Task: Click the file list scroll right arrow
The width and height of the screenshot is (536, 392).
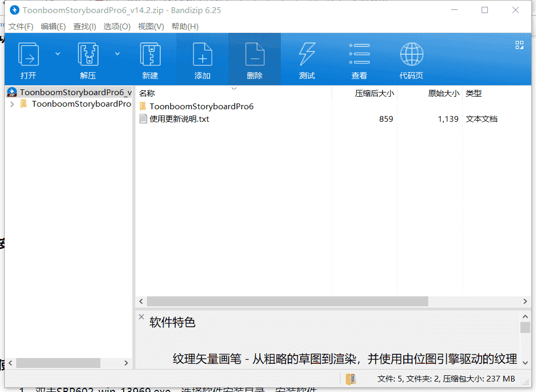Action: point(525,301)
